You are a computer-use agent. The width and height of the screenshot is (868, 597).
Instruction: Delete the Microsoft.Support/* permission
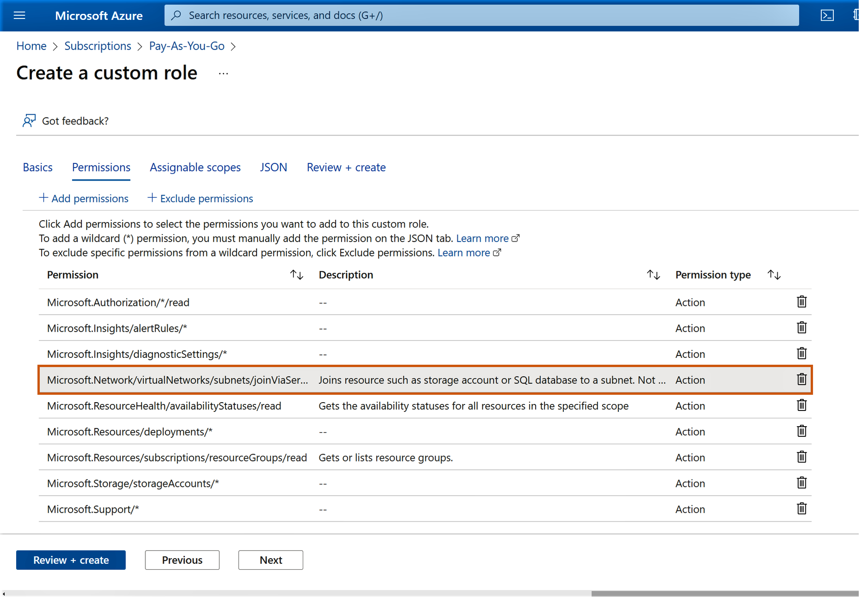coord(801,509)
